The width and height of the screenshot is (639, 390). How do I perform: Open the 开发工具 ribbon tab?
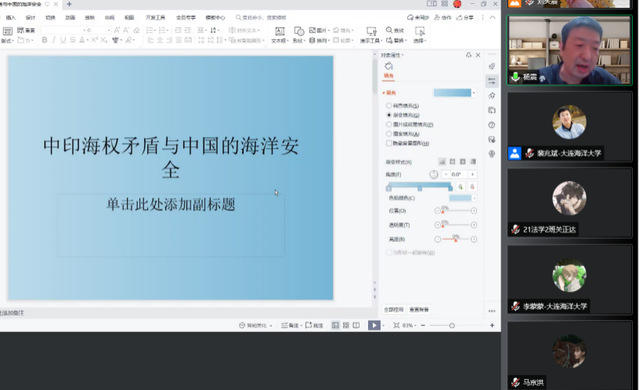click(155, 18)
